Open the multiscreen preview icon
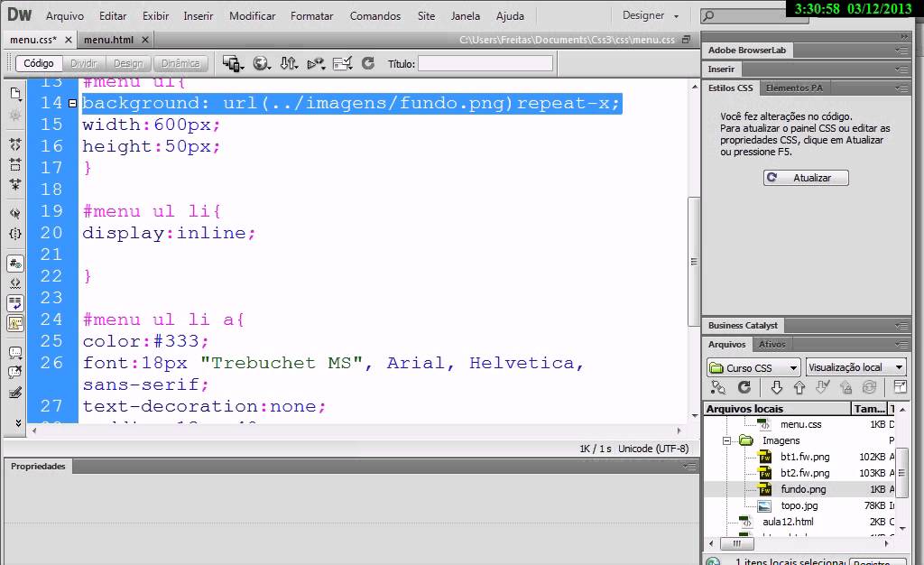The width and height of the screenshot is (924, 565). (233, 63)
